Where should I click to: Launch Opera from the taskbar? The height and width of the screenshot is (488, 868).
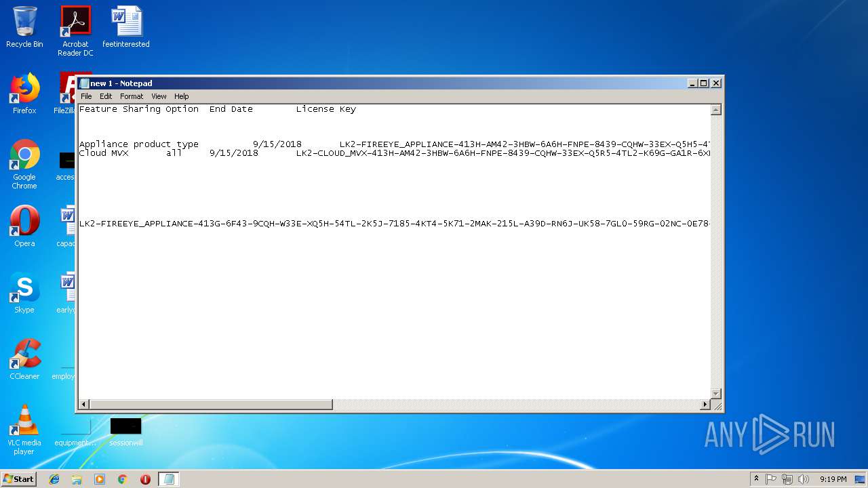pyautogui.click(x=145, y=479)
